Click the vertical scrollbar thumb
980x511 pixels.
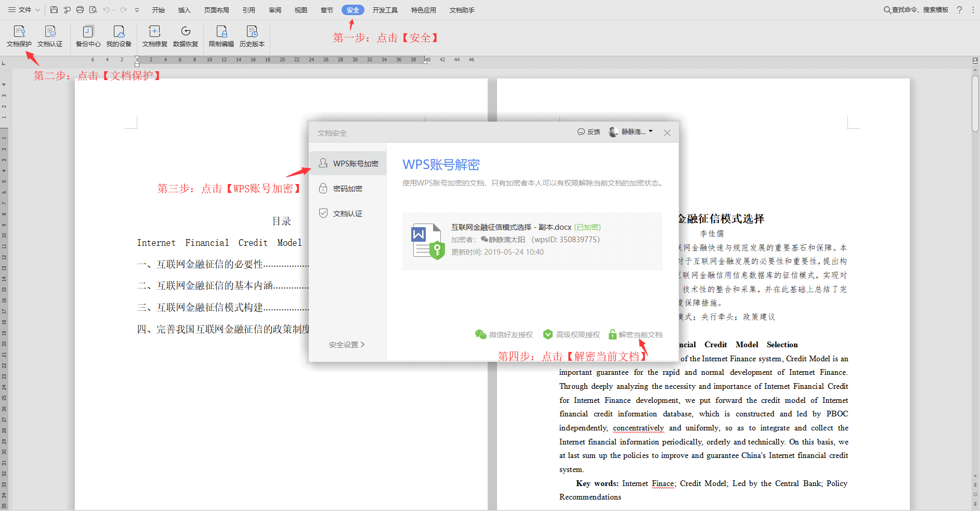975,104
